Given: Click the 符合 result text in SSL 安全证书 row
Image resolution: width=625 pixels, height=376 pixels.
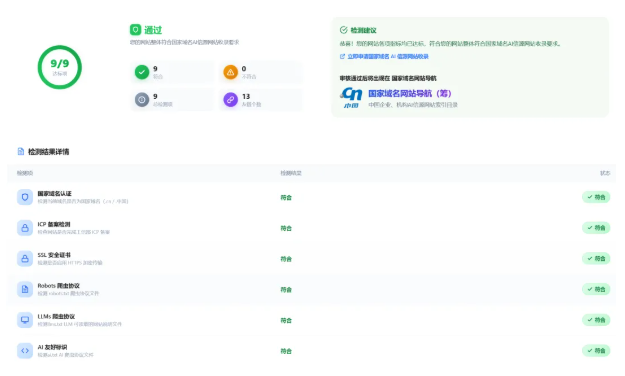Looking at the screenshot, I should pos(286,259).
